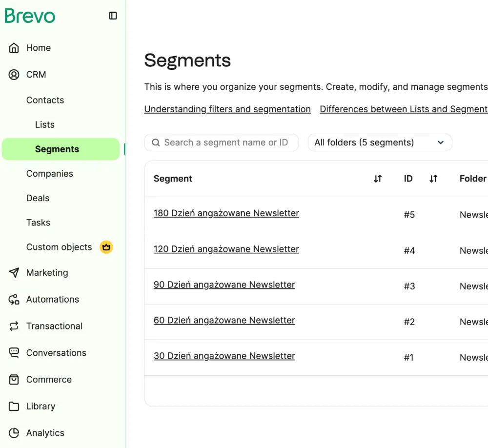
Task: Open the All folders dropdown
Action: (x=380, y=143)
